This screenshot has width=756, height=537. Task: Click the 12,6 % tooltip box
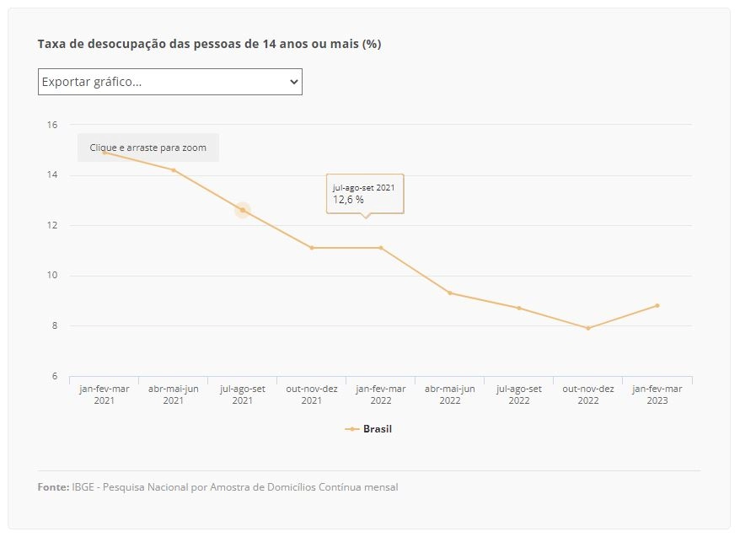365,194
